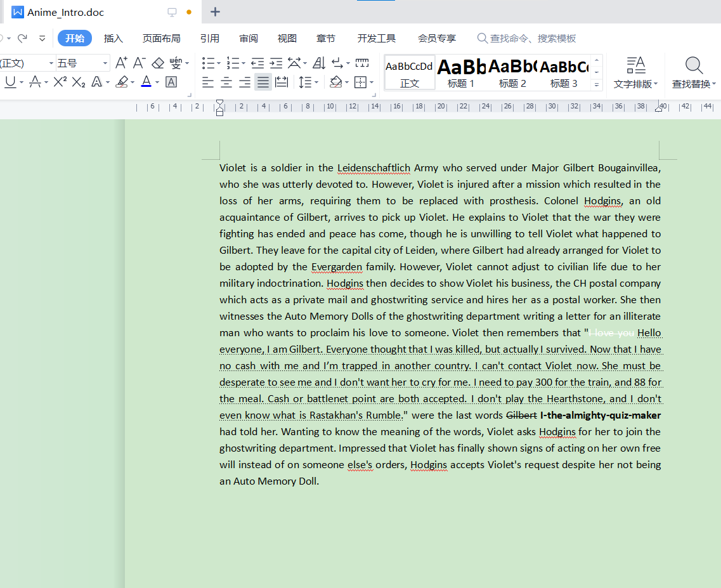The width and height of the screenshot is (721, 588).
Task: Apply superscript formatting
Action: point(60,82)
